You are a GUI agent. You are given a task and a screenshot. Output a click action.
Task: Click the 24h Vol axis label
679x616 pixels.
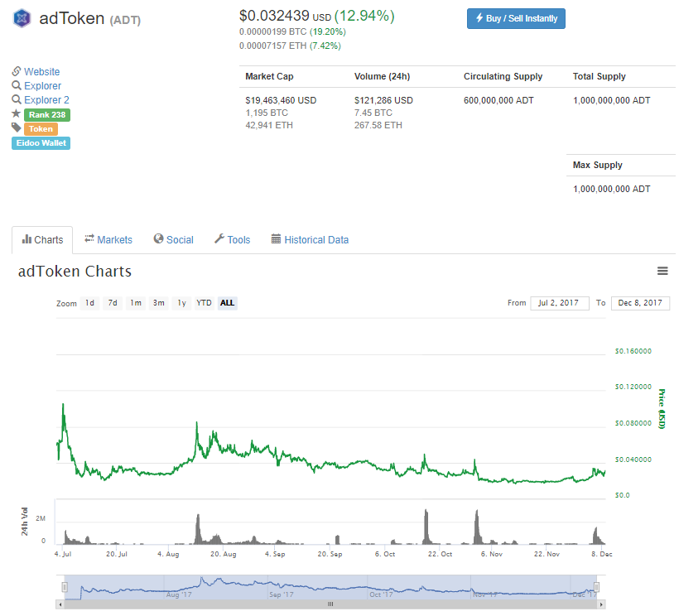click(x=25, y=521)
